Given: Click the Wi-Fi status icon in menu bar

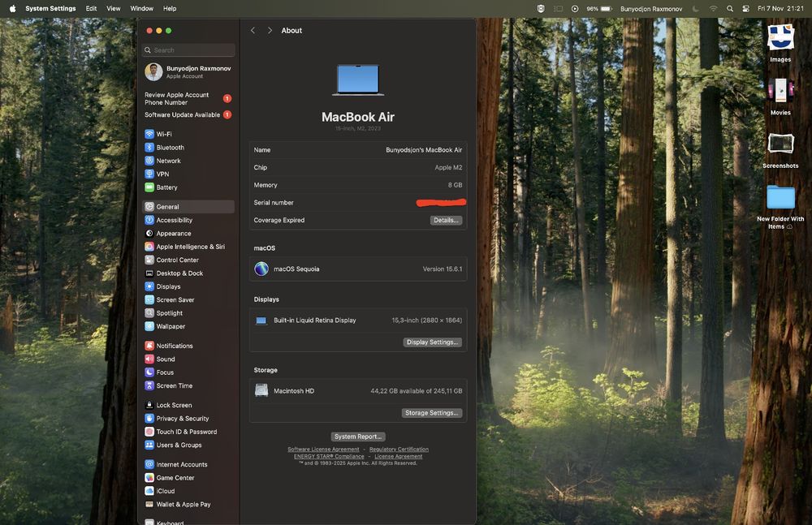Looking at the screenshot, I should [713, 9].
